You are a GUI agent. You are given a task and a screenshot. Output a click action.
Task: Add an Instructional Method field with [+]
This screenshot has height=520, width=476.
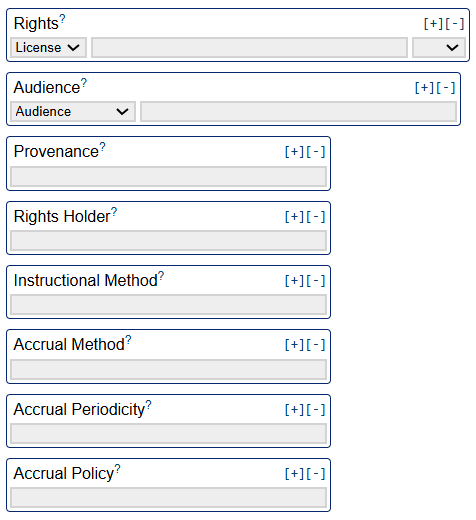click(294, 281)
